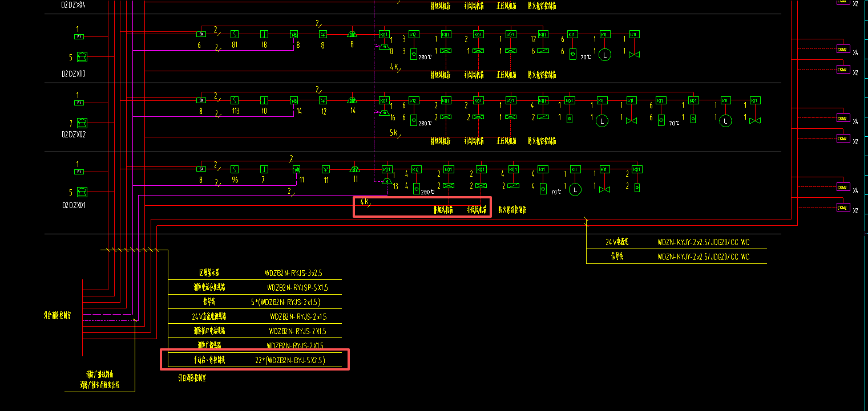868x411 pixels.
Task: Select the 区域显示器 row label
Action: [x=209, y=273]
